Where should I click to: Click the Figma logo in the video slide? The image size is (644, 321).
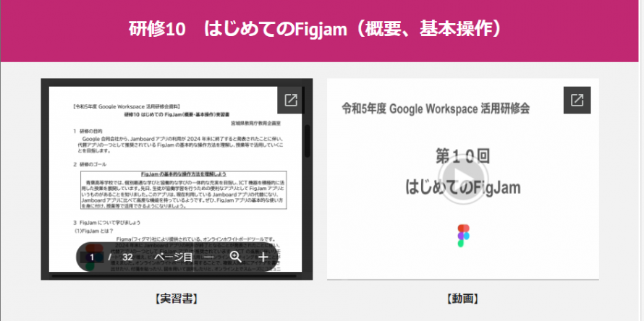tap(463, 236)
